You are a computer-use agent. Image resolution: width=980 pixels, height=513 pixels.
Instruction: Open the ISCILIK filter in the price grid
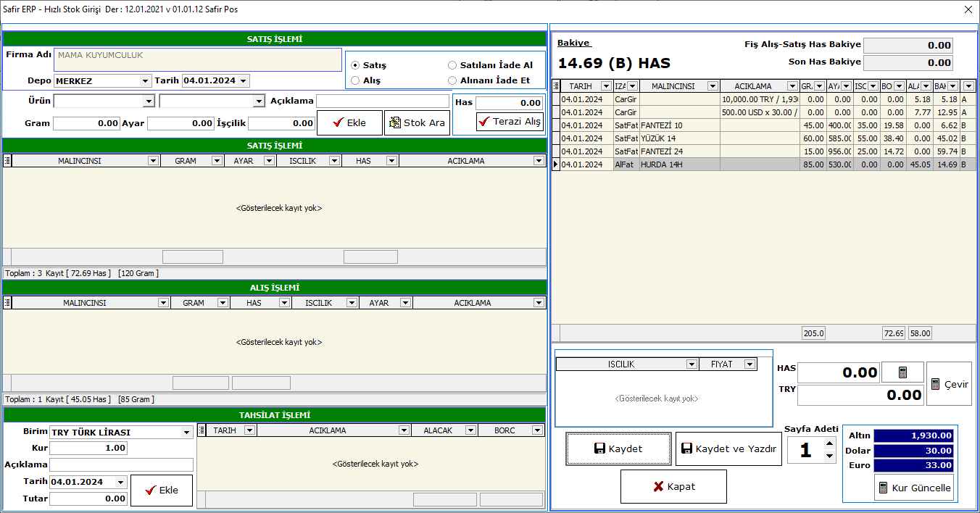tap(692, 364)
